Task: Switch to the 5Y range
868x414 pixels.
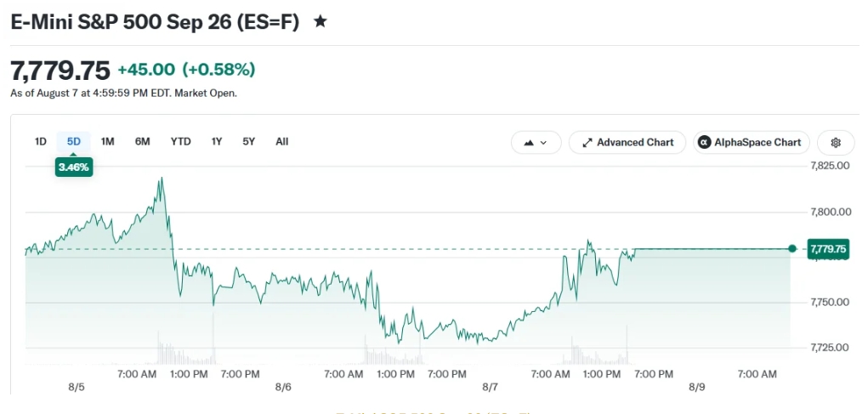Action: tap(248, 142)
